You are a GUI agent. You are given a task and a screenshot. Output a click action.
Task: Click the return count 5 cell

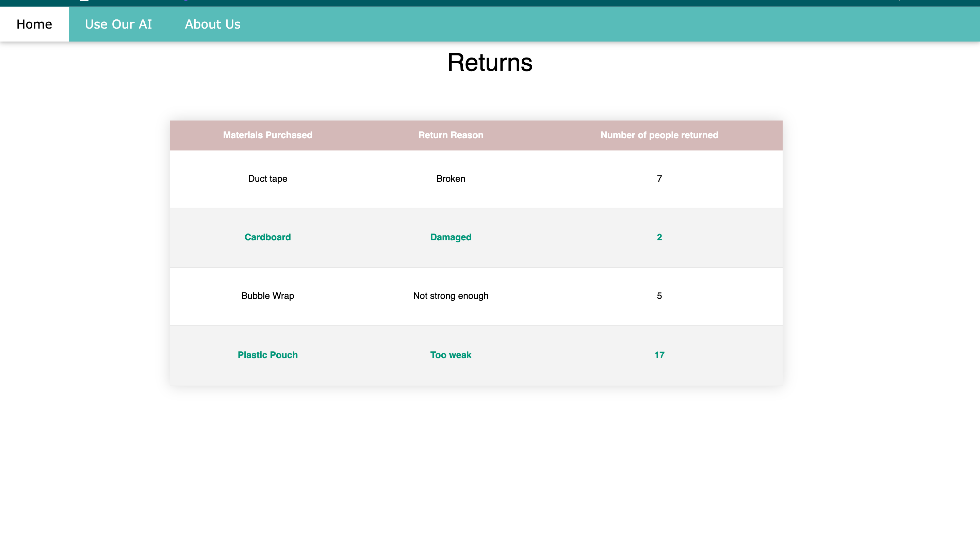(659, 296)
